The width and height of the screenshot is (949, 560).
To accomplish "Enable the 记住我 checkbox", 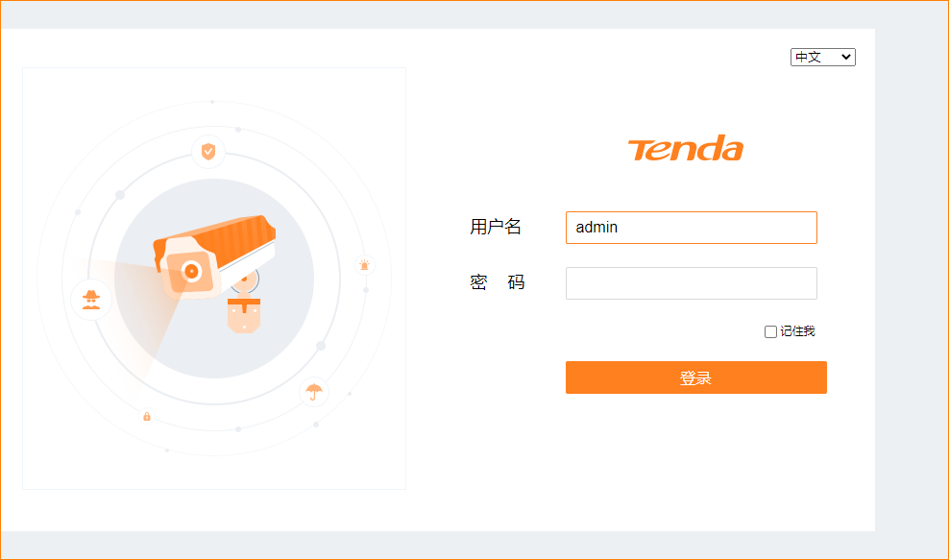I will pos(770,331).
